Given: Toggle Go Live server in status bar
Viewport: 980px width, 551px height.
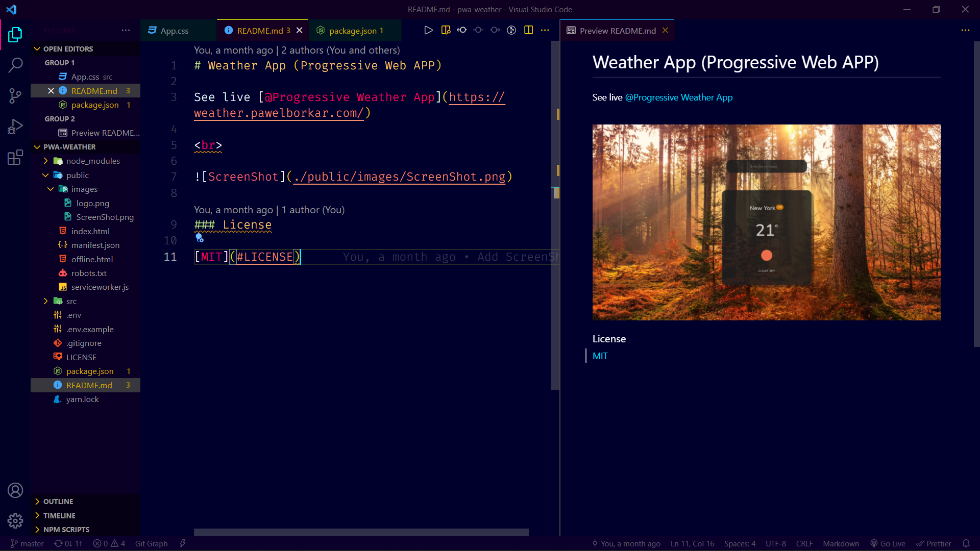Looking at the screenshot, I should 888,543.
